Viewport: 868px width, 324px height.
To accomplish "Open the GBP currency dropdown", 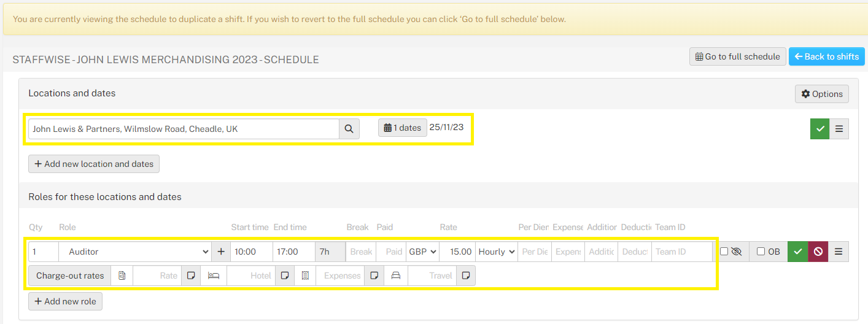I will click(422, 252).
